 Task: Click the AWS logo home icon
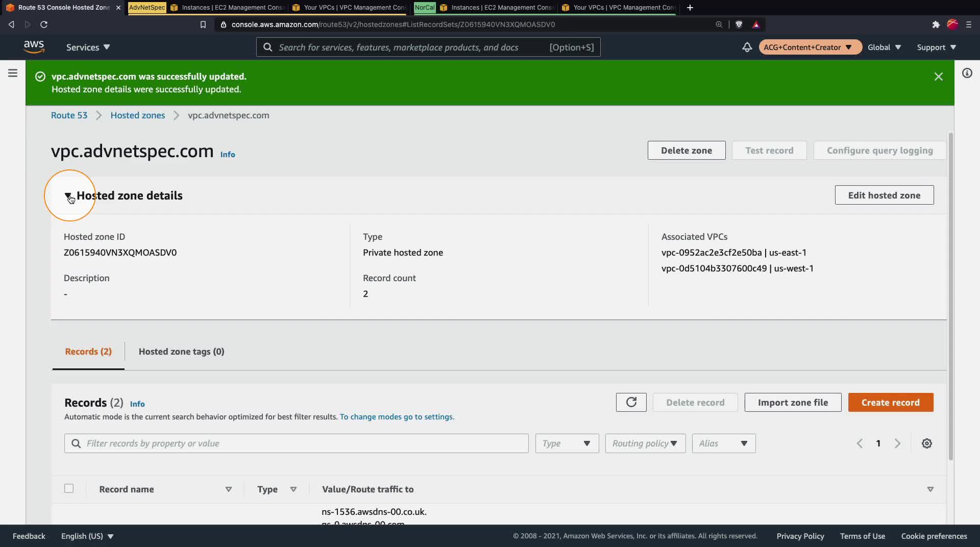click(x=34, y=46)
